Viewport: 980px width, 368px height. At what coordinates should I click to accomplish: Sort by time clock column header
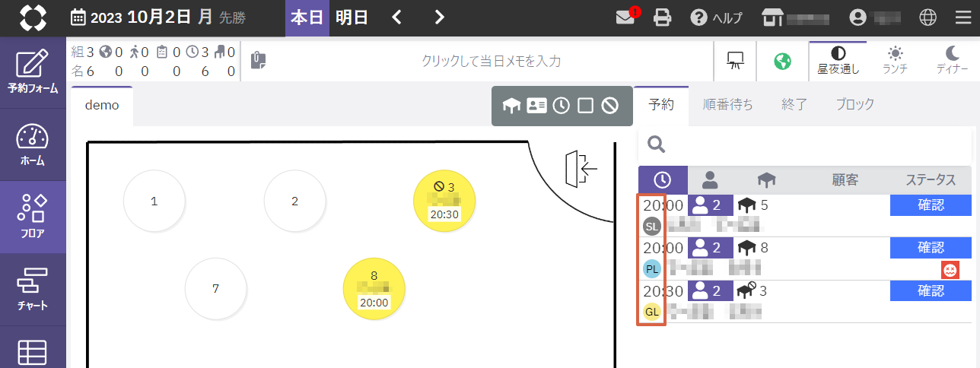[663, 180]
